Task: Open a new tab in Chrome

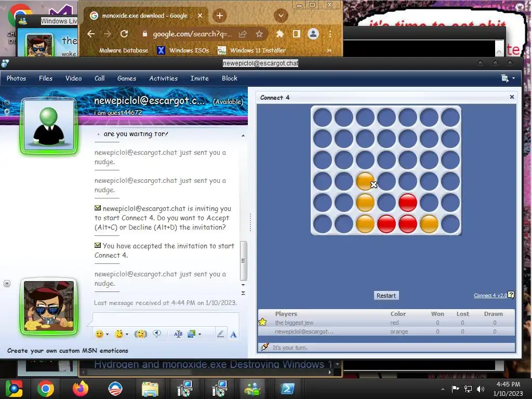Action: click(x=220, y=16)
